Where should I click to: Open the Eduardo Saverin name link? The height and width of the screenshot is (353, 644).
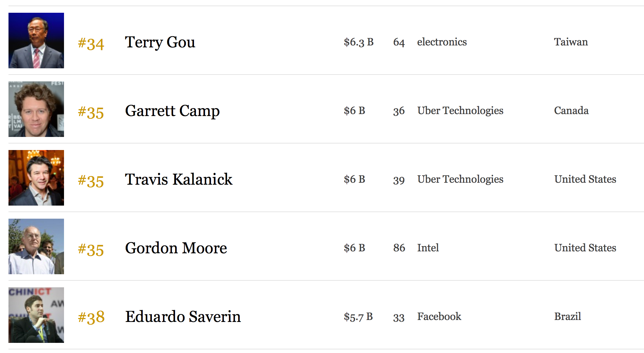183,316
